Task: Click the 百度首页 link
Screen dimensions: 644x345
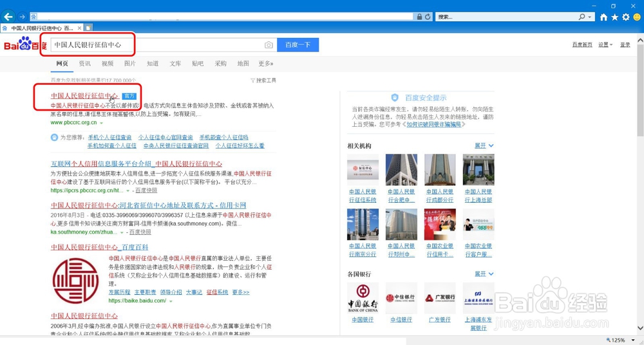Action: (582, 45)
